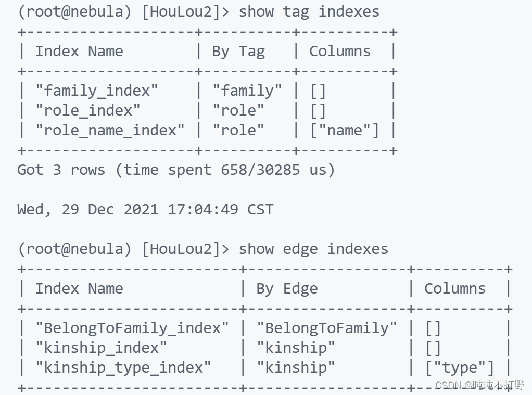532x395 pixels.
Task: Click the "family" tag value
Action: click(x=247, y=91)
